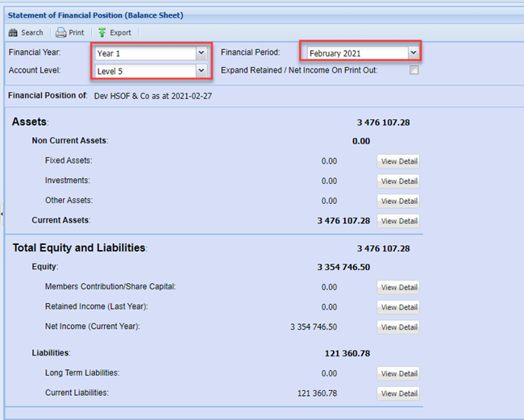View Detail for Net Income (Current Year)

(x=398, y=327)
